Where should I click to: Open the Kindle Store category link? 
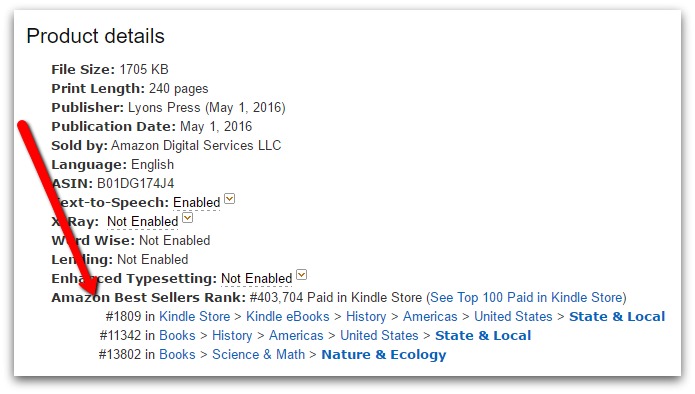[x=195, y=316]
